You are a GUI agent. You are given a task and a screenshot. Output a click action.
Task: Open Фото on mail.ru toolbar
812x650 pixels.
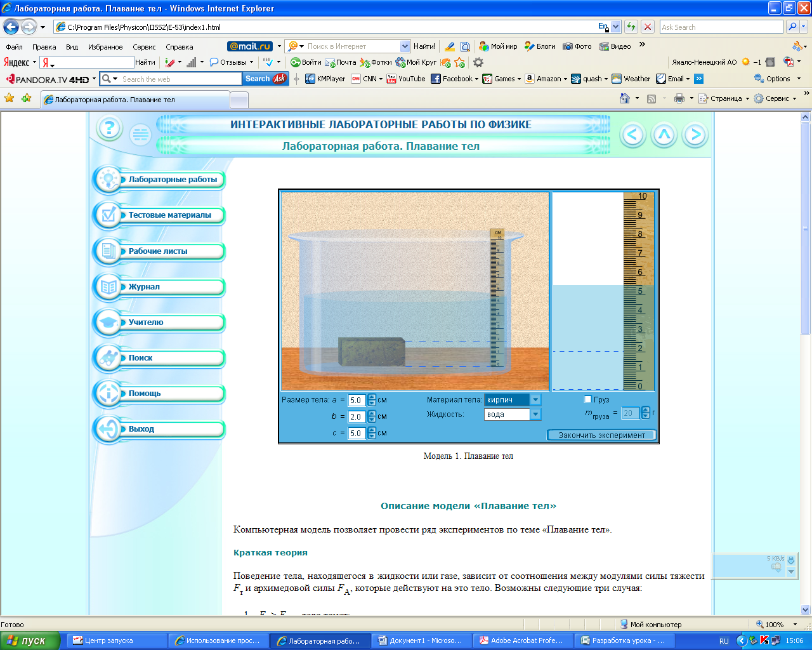[x=577, y=46]
